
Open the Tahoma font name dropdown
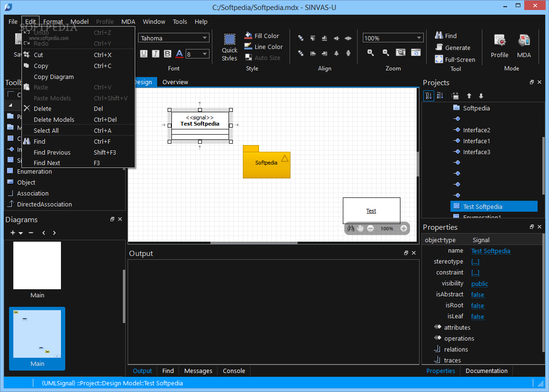(174, 38)
